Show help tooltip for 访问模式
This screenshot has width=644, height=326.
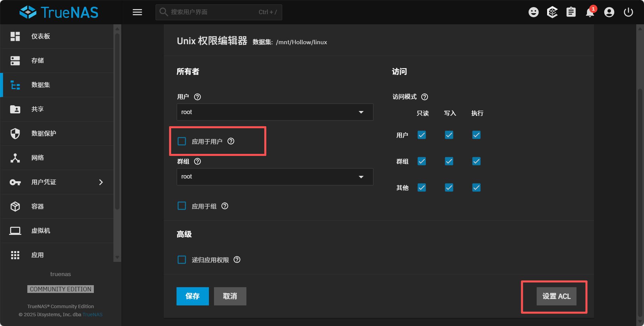click(425, 97)
